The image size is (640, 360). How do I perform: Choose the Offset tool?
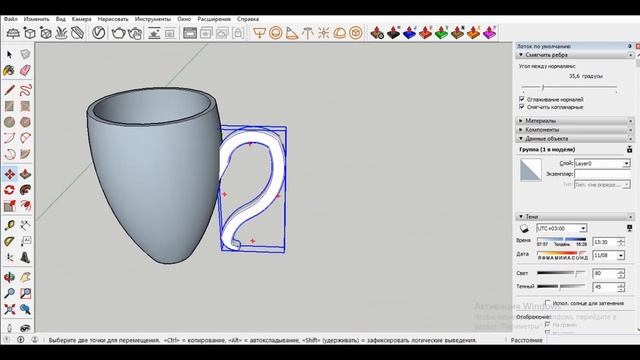click(25, 206)
